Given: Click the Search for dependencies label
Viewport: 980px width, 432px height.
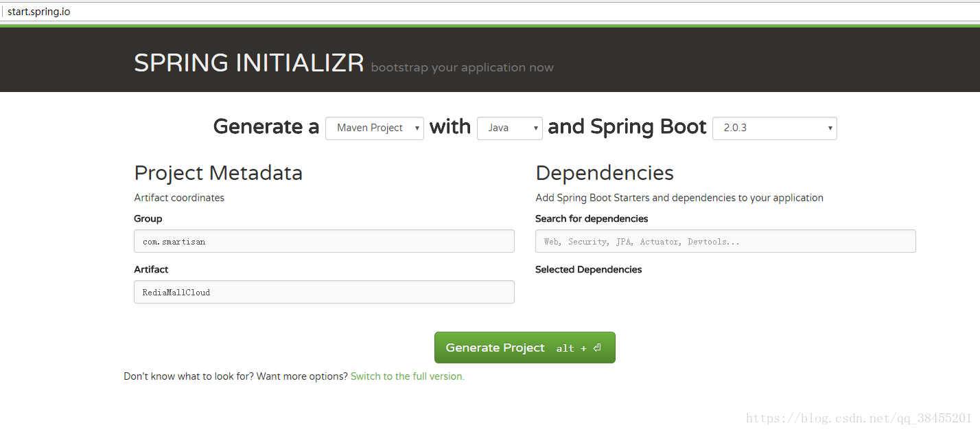Looking at the screenshot, I should [x=592, y=218].
